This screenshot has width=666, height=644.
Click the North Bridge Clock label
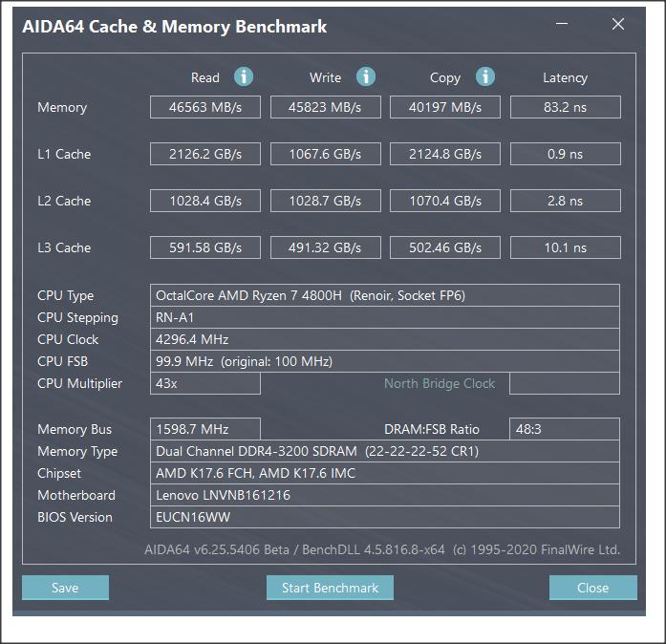[x=440, y=383]
